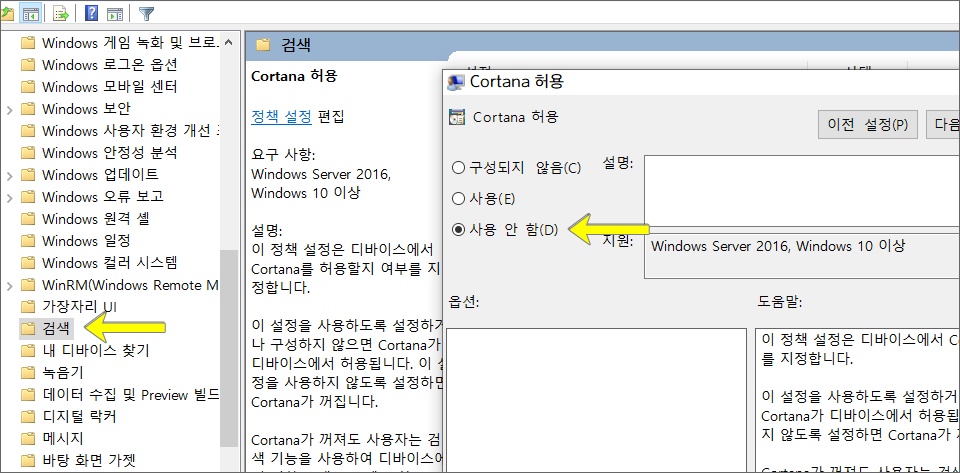
Task: Expand the WinRM(Windows Remote M tree node
Action: coord(9,286)
